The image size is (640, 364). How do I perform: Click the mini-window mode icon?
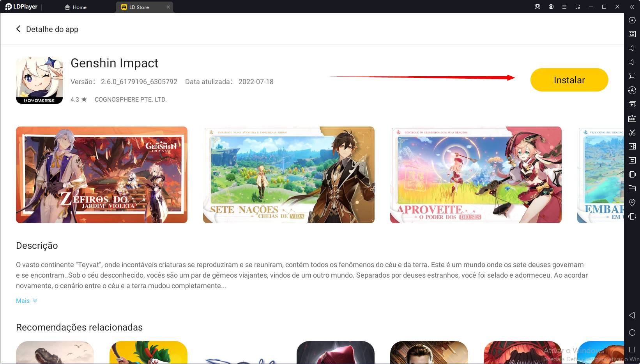pos(578,7)
